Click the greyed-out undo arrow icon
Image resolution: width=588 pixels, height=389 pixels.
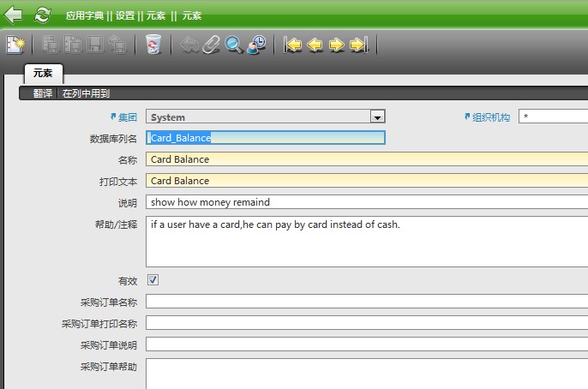click(189, 45)
